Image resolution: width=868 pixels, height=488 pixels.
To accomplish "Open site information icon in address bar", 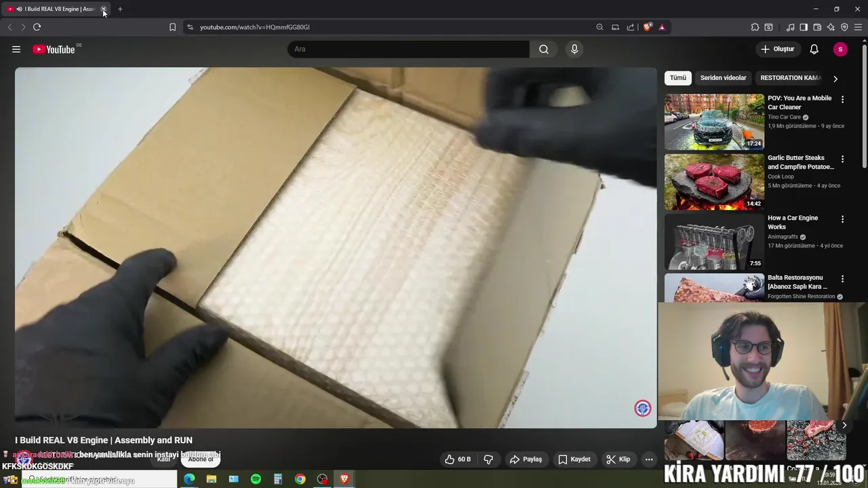I will 190,27.
